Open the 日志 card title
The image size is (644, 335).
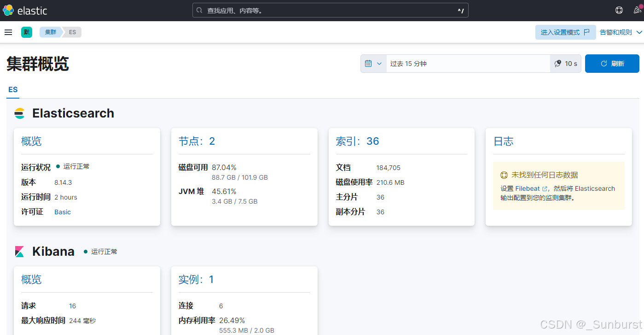click(x=503, y=141)
